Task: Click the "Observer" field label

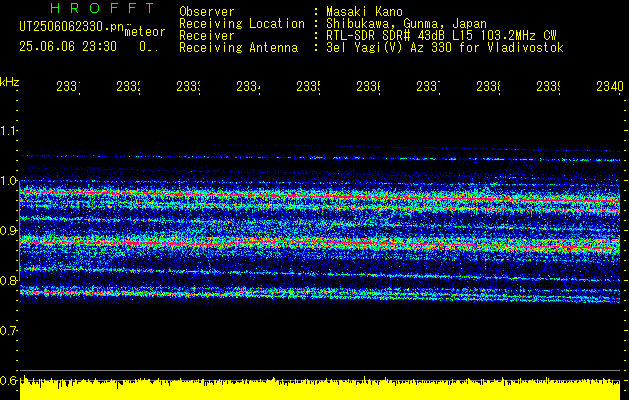Action: click(x=207, y=12)
